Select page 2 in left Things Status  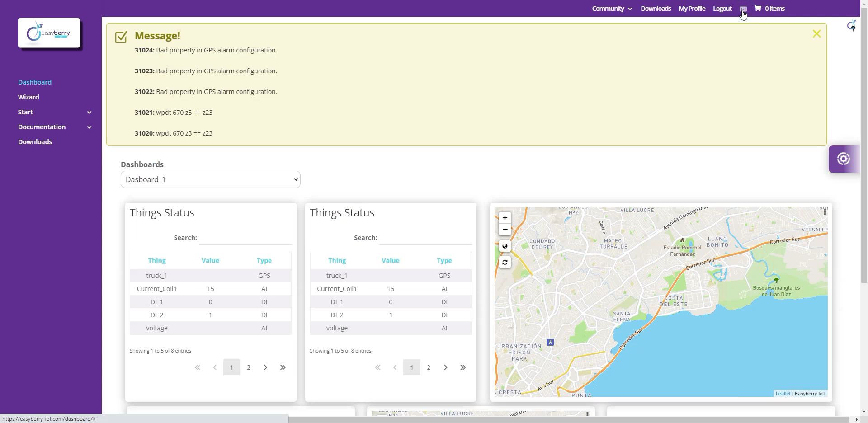click(x=248, y=367)
